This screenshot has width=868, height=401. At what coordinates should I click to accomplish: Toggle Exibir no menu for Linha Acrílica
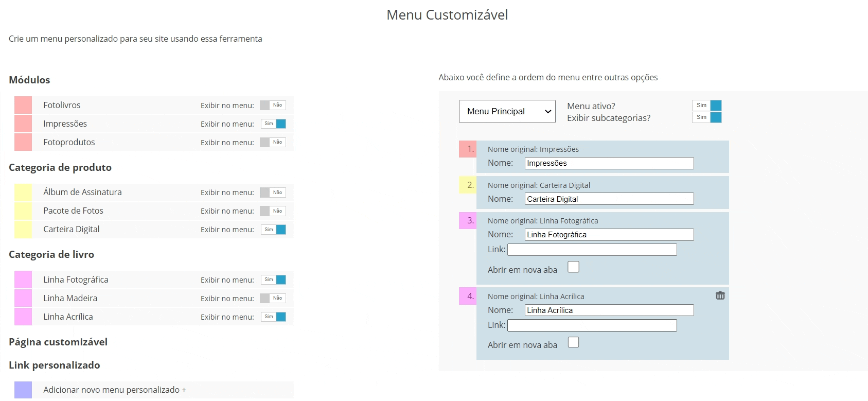(273, 317)
